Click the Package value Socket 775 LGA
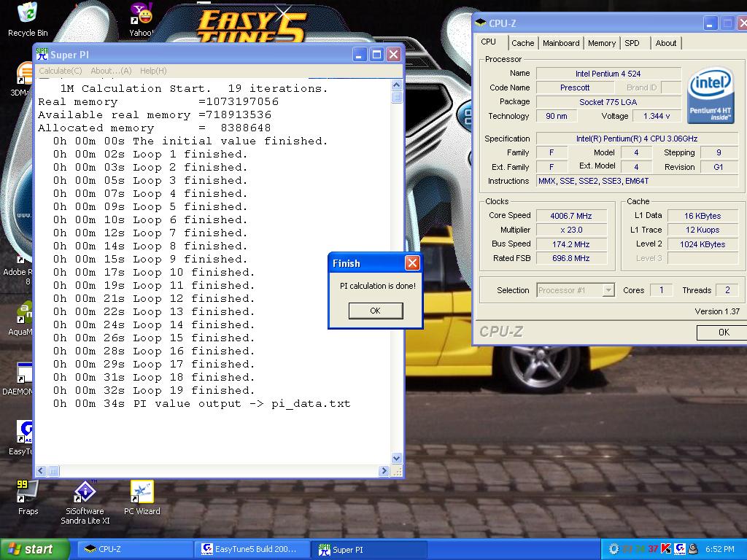Image resolution: width=747 pixels, height=560 pixels. (x=608, y=102)
